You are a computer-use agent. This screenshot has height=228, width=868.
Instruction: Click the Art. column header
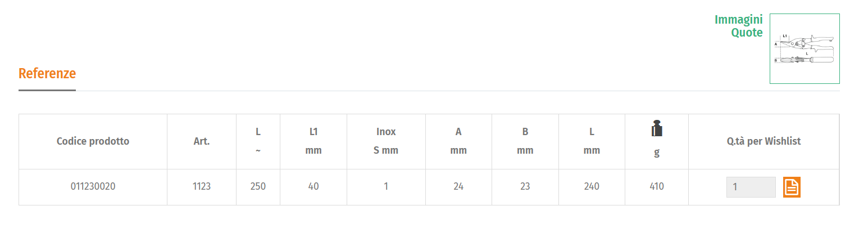pyautogui.click(x=202, y=141)
